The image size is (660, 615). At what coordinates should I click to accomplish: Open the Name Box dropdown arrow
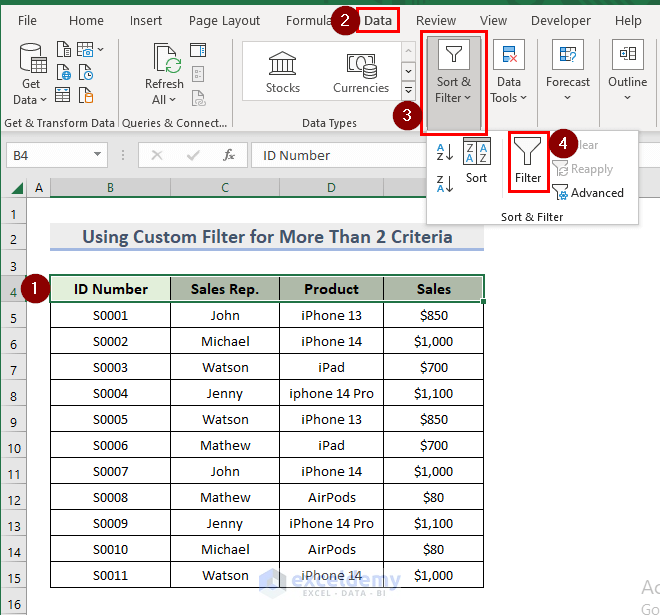coord(97,155)
